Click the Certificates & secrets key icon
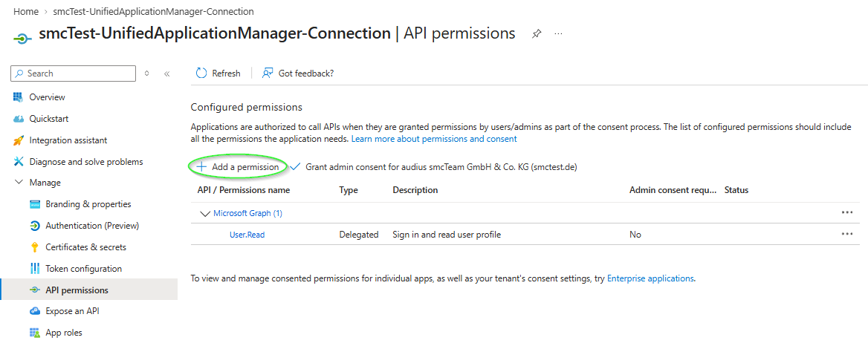This screenshot has height=346, width=868. (35, 247)
